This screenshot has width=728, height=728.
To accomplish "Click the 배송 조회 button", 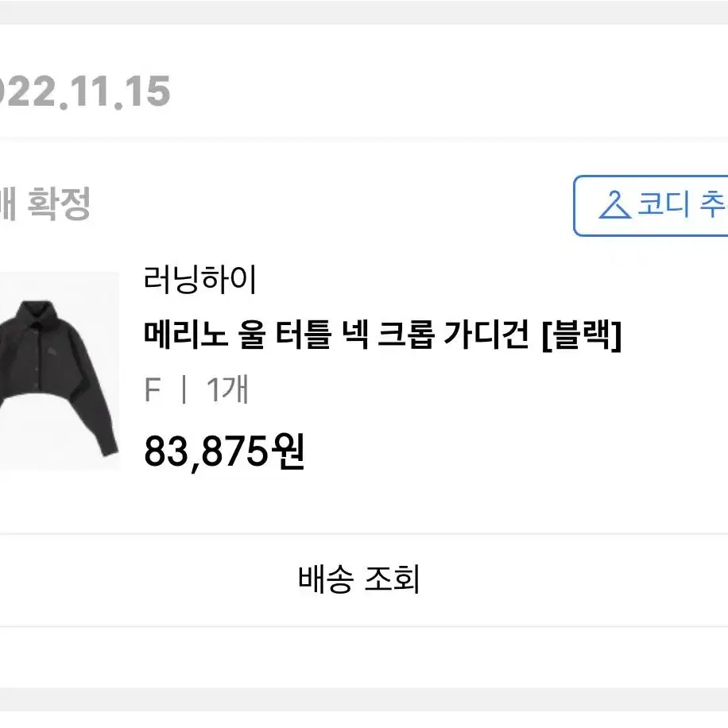I will pyautogui.click(x=359, y=579).
